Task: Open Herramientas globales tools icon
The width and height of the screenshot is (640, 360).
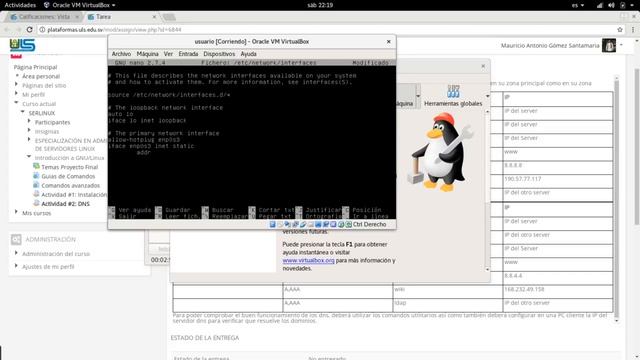Action: (453, 91)
